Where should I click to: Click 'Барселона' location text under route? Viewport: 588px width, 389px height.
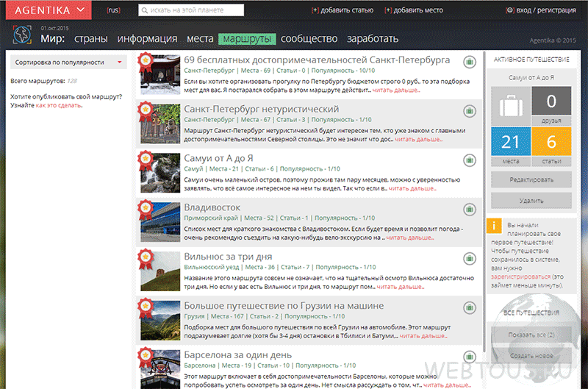pyautogui.click(x=199, y=365)
